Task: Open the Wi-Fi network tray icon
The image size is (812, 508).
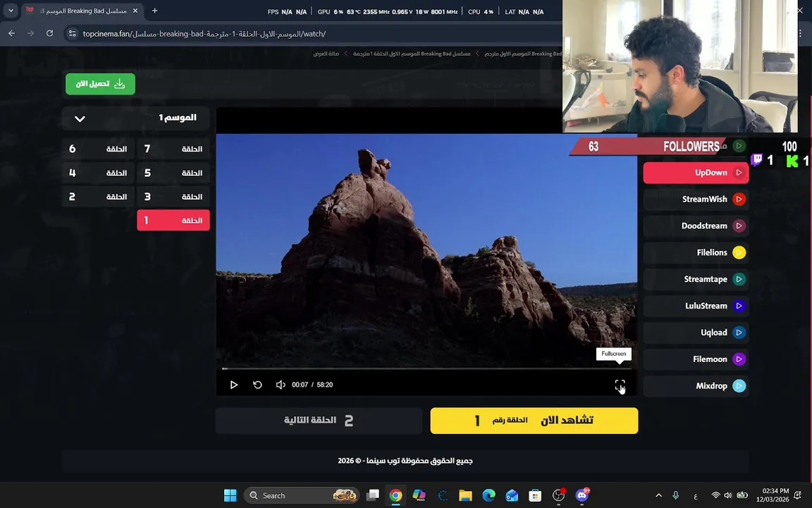Action: click(x=715, y=495)
